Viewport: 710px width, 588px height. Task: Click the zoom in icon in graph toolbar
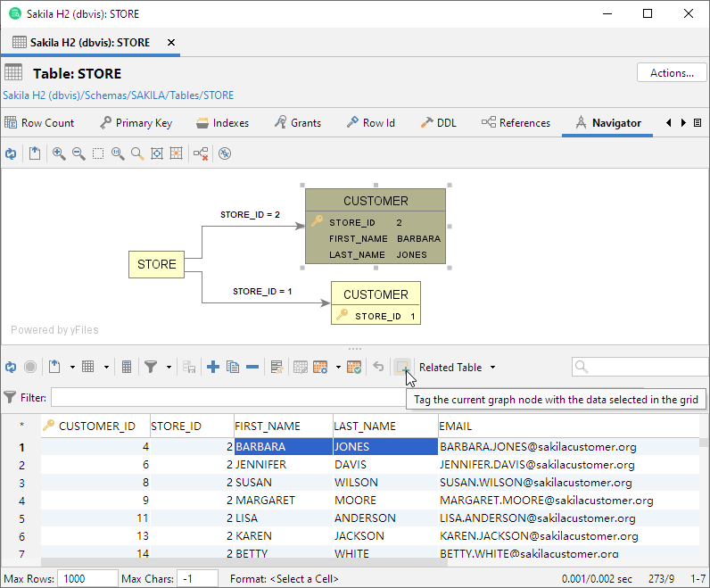(59, 153)
